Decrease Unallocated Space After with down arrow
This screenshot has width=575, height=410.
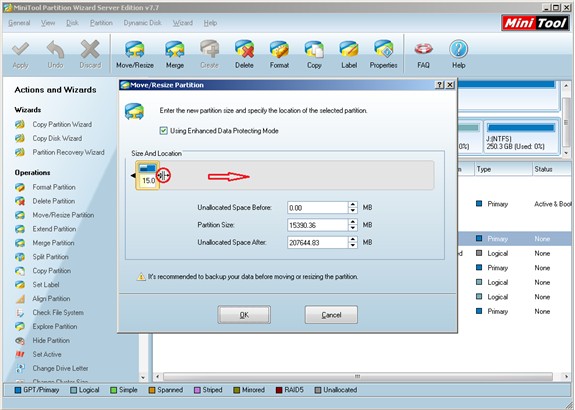pyautogui.click(x=352, y=245)
